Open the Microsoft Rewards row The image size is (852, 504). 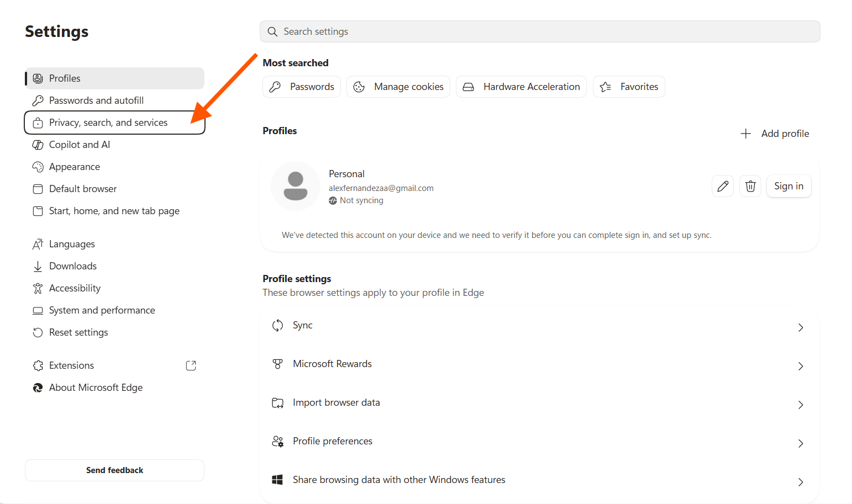click(x=539, y=365)
